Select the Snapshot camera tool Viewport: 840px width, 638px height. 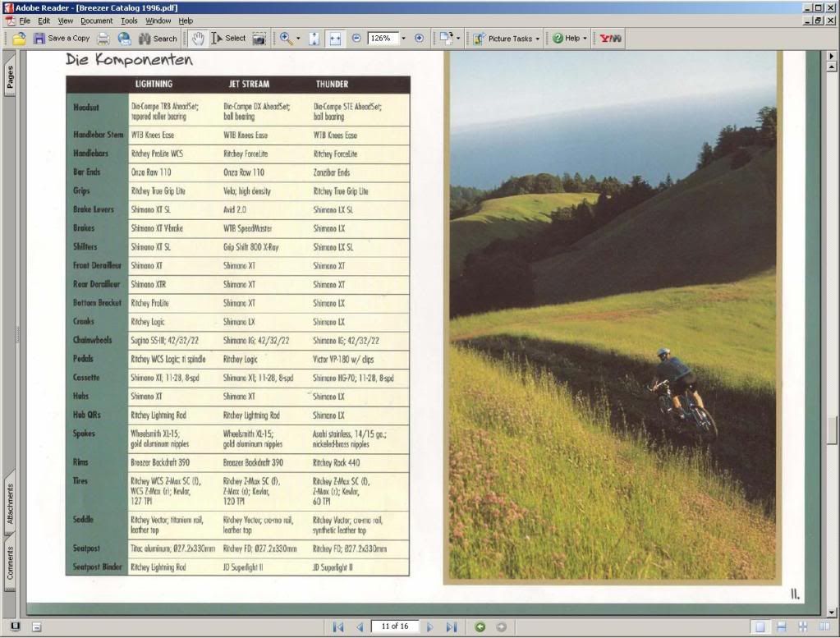(x=259, y=39)
